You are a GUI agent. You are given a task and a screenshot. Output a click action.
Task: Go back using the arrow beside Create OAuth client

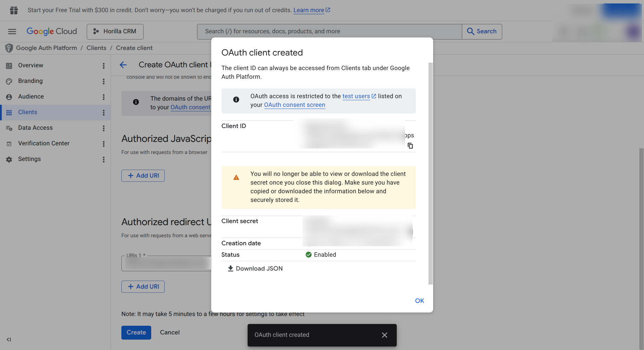pos(123,65)
